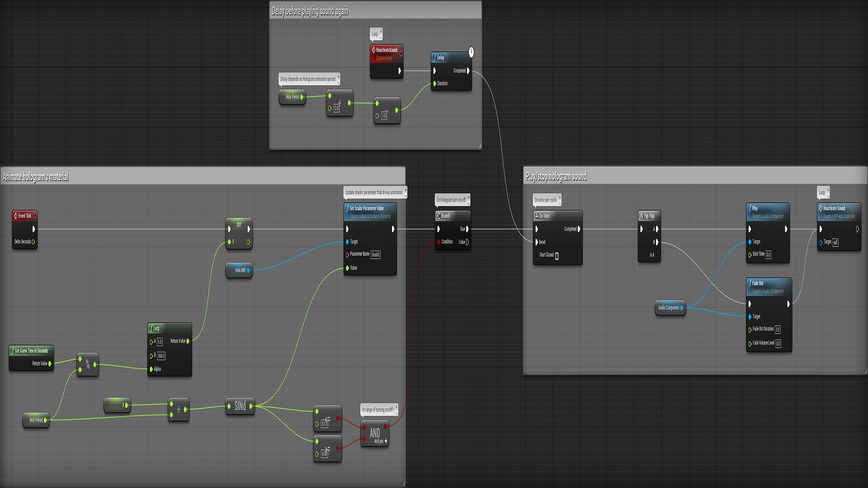Click the Lerp function icon
The image size is (868, 488).
click(x=151, y=328)
